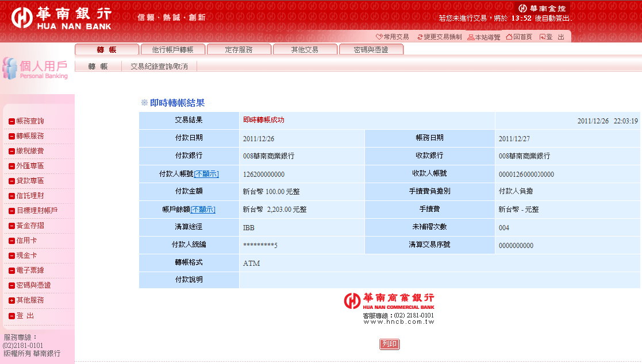Image resolution: width=642 pixels, height=364 pixels.
Task: Expand 信用卡 in sidebar
Action: (x=23, y=241)
